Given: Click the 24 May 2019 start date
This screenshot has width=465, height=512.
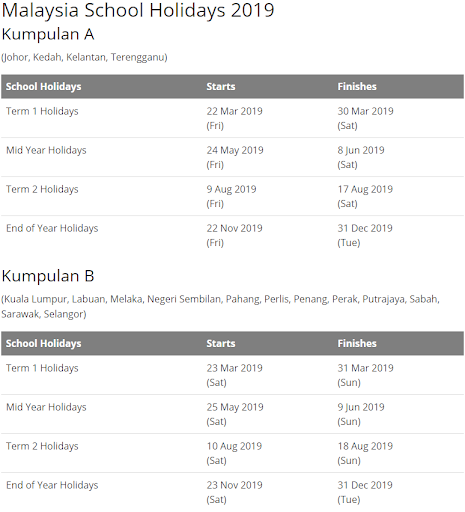Looking at the screenshot, I should click(x=235, y=150).
